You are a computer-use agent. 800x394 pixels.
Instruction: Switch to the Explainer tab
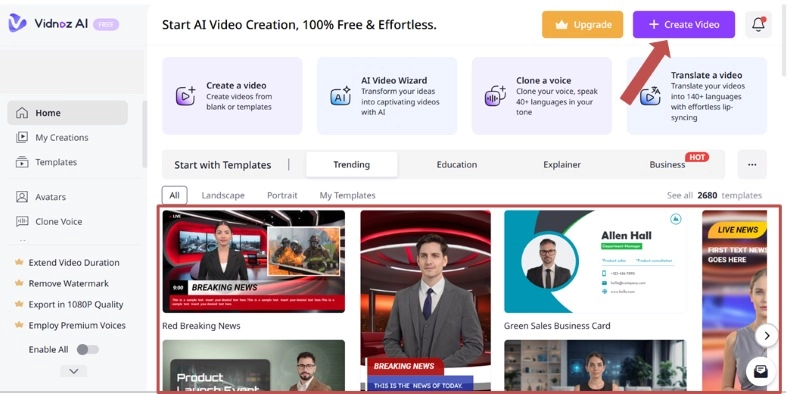pos(562,164)
